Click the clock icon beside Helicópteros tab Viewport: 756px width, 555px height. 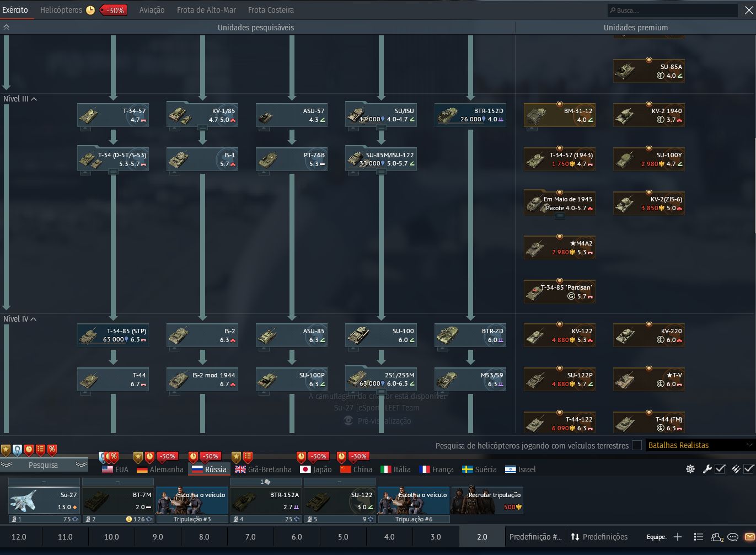pyautogui.click(x=90, y=10)
